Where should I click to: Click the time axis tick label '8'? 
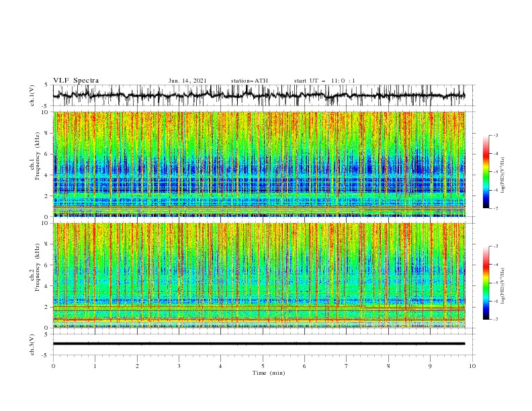coord(388,366)
